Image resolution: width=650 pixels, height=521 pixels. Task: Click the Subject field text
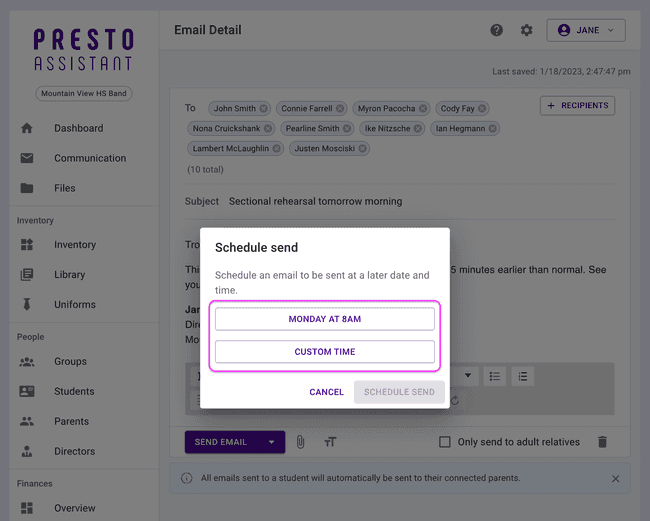(x=315, y=201)
